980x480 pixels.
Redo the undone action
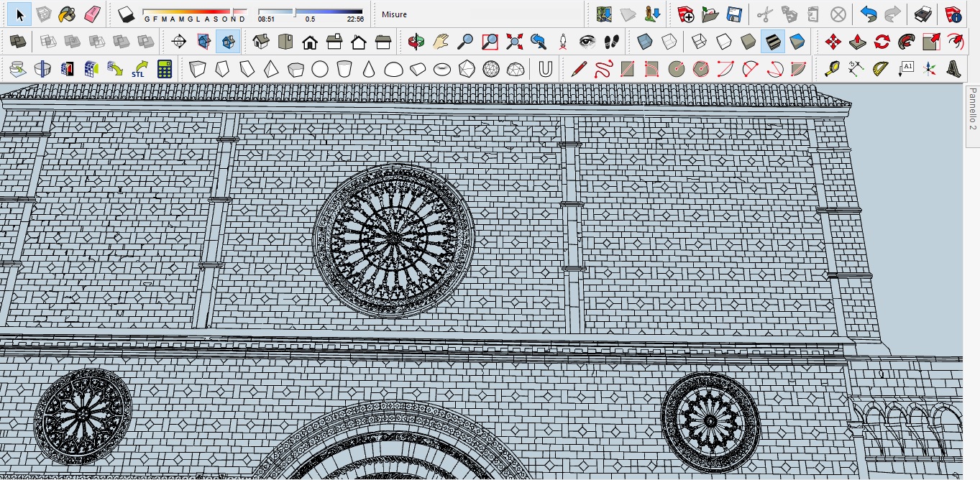tap(893, 14)
